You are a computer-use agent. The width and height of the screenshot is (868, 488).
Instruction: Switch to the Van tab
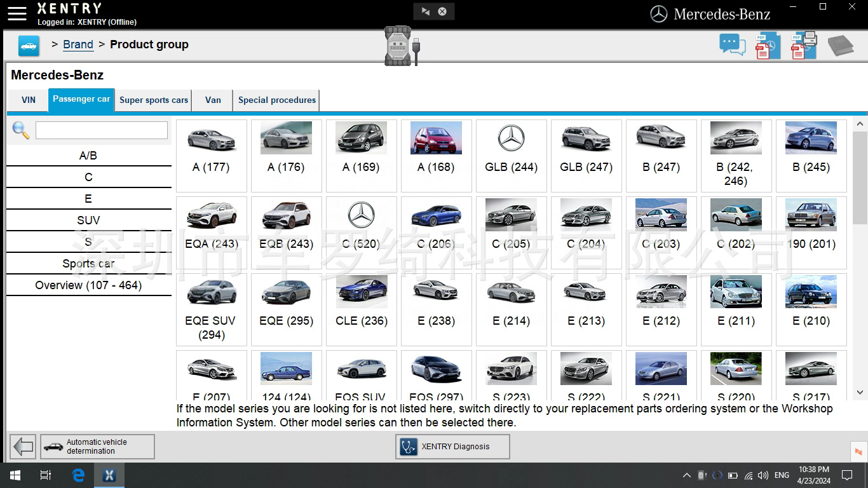click(x=213, y=100)
